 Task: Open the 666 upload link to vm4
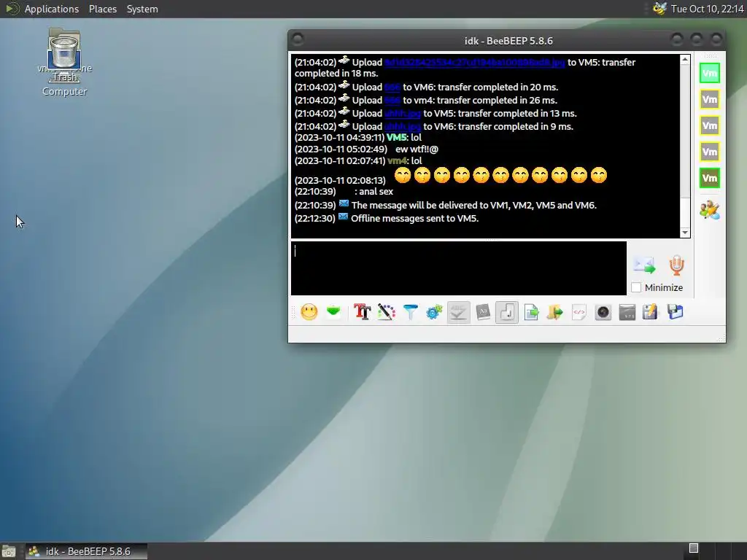[392, 101]
